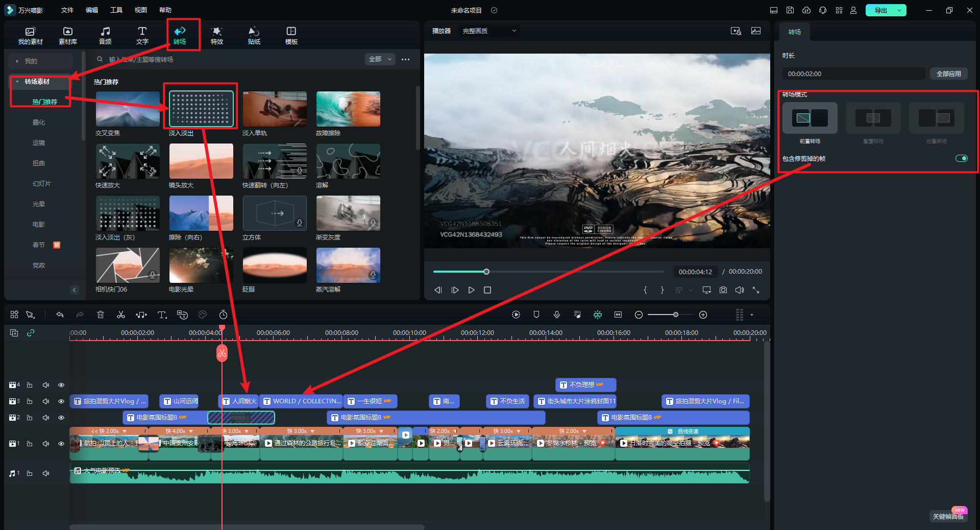980x530 pixels.
Task: Open the 全部 filter dropdown
Action: [380, 59]
